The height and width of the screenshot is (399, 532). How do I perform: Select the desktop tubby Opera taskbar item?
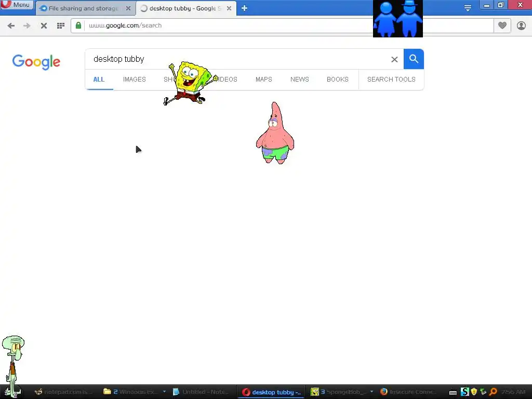(271, 392)
